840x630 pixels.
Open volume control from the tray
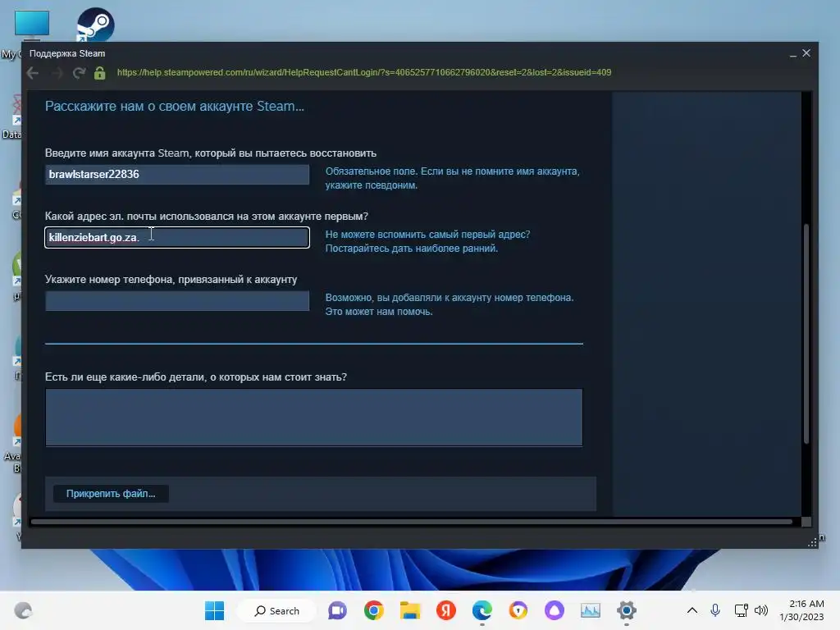[761, 610]
